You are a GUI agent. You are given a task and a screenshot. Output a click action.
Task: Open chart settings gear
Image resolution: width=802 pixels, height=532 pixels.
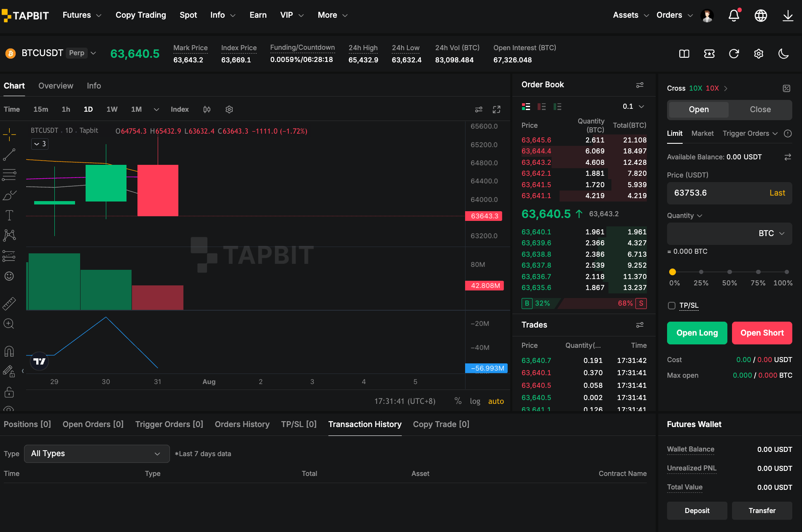tap(229, 110)
